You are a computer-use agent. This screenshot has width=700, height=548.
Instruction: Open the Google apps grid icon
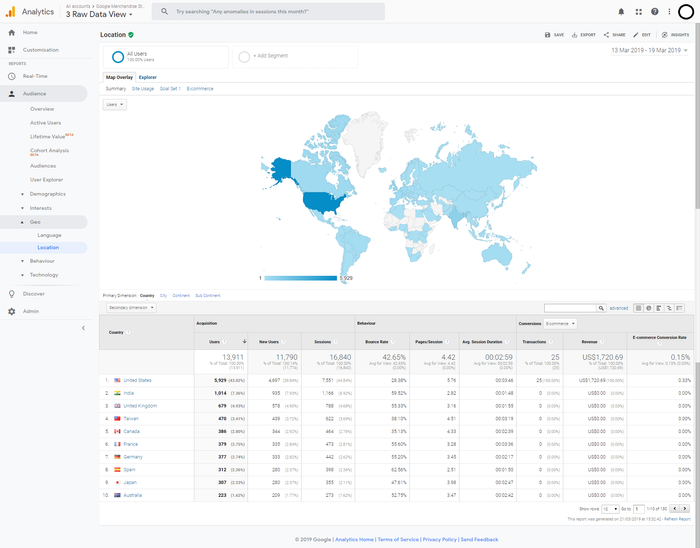(638, 12)
